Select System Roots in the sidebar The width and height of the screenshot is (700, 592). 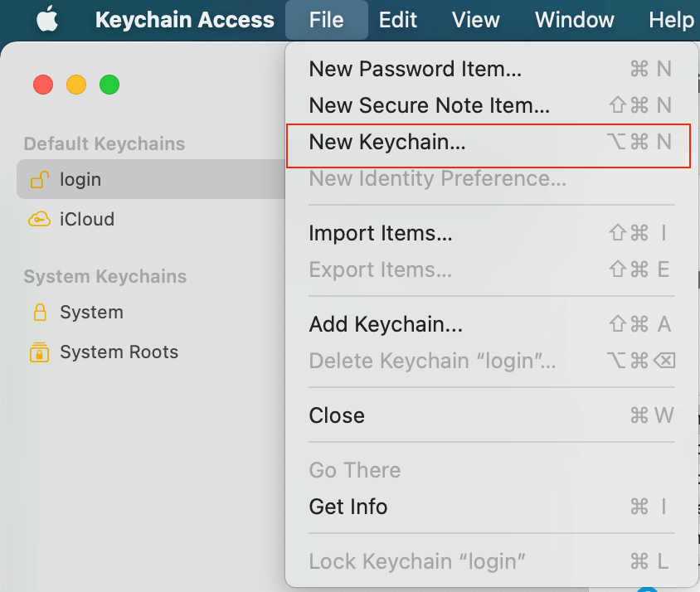tap(119, 352)
